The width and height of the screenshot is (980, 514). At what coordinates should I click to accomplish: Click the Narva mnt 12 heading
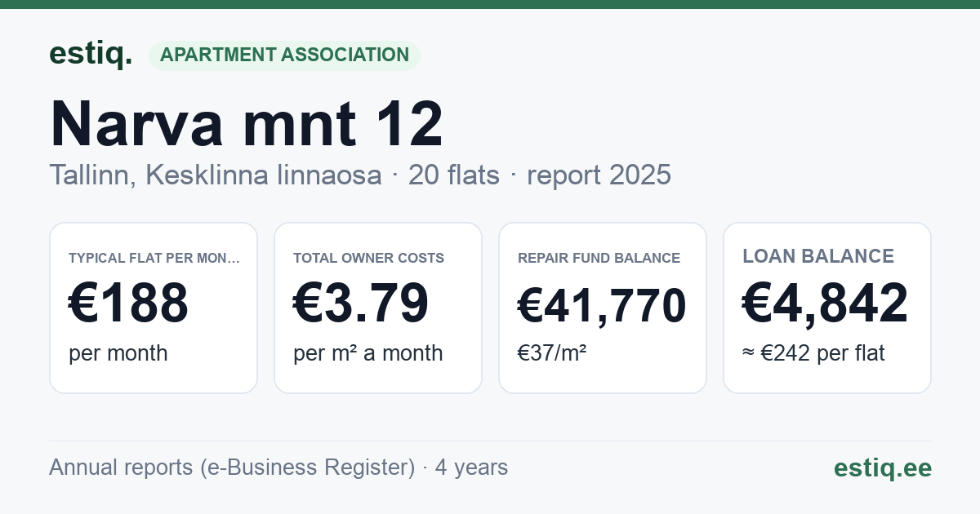247,123
